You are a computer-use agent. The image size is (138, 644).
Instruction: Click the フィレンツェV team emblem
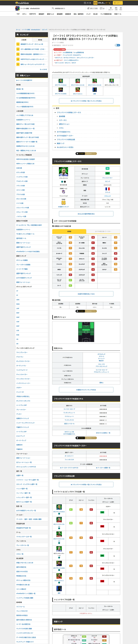[63, 192]
